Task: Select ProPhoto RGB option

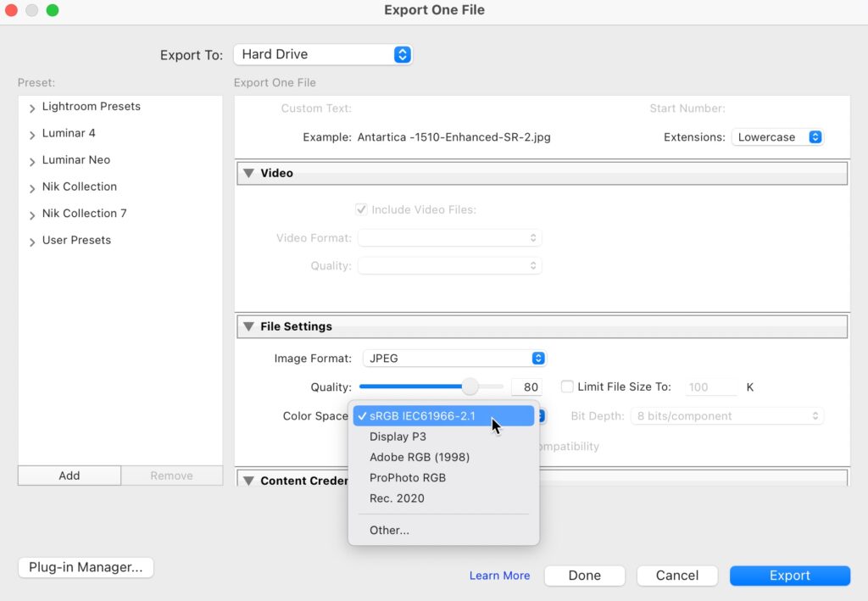Action: (407, 477)
